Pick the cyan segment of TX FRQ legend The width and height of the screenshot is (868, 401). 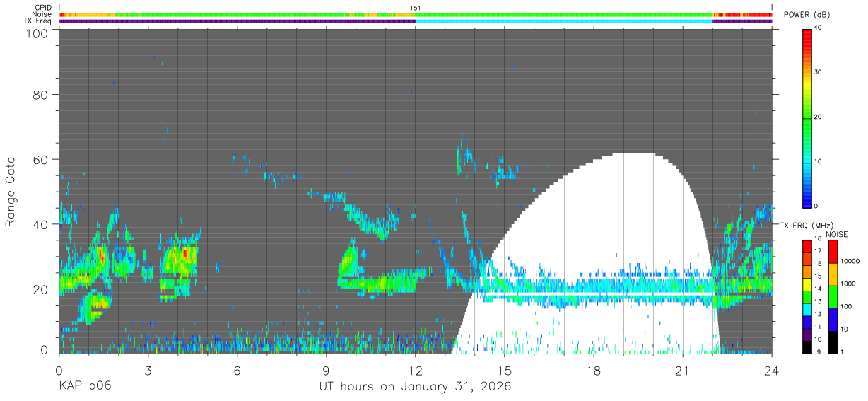(807, 310)
